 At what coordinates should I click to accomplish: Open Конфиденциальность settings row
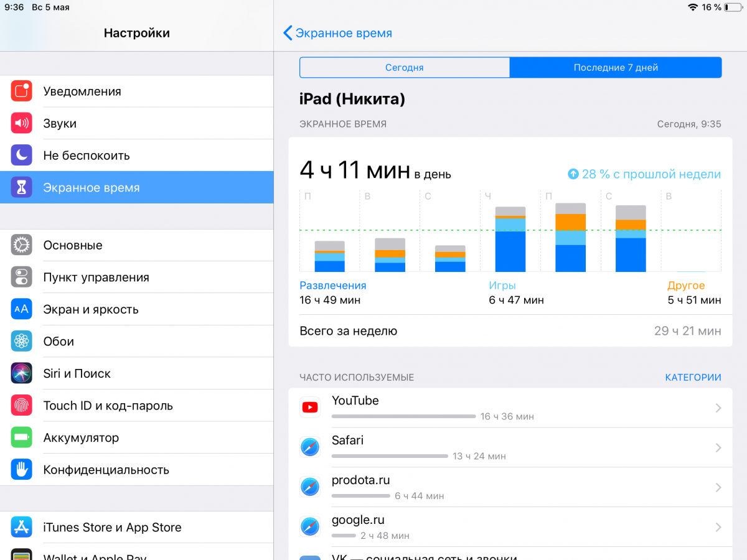point(137,469)
